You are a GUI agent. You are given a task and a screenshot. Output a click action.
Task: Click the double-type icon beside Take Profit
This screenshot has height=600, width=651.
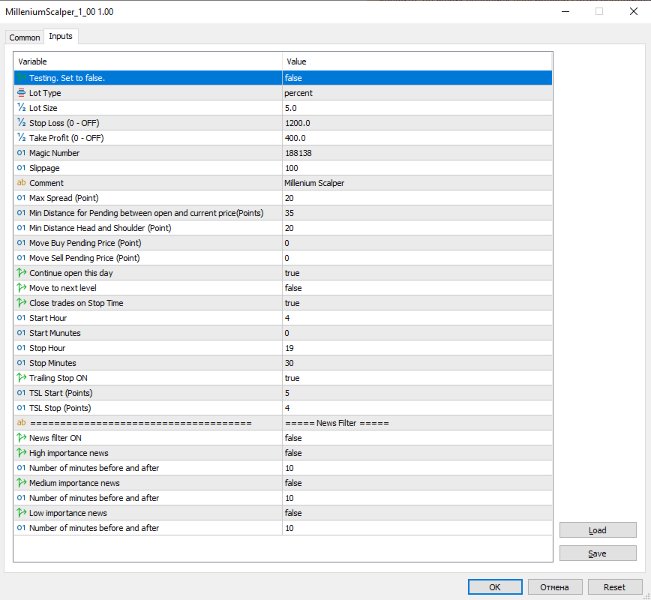(21, 137)
